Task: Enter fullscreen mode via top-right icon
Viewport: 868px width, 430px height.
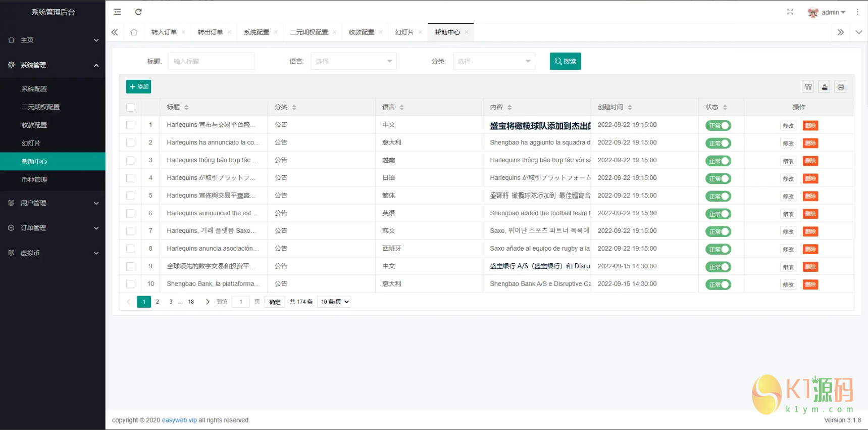Action: (790, 12)
